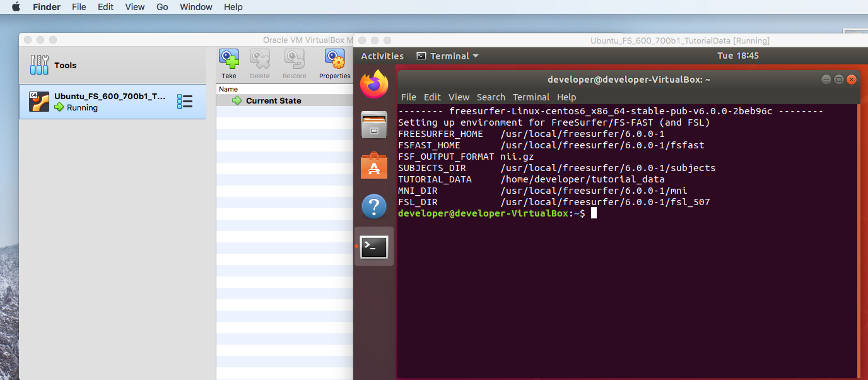Open the Apple menu
868x380 pixels.
16,7
